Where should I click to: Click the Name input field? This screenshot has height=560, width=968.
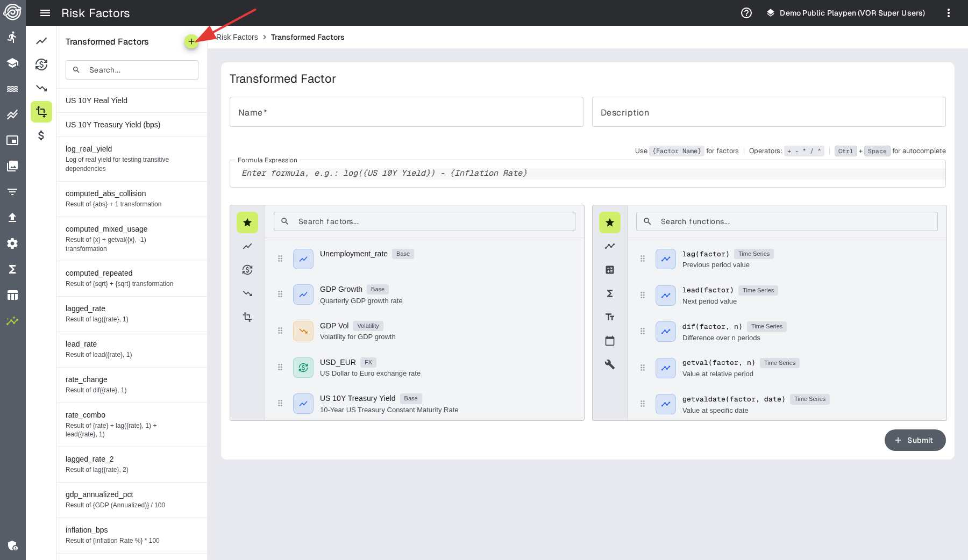tap(406, 112)
